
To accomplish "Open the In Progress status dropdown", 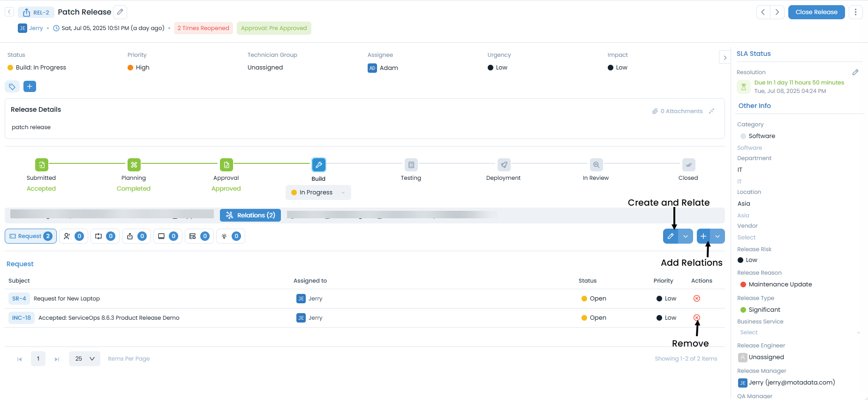I will [318, 192].
